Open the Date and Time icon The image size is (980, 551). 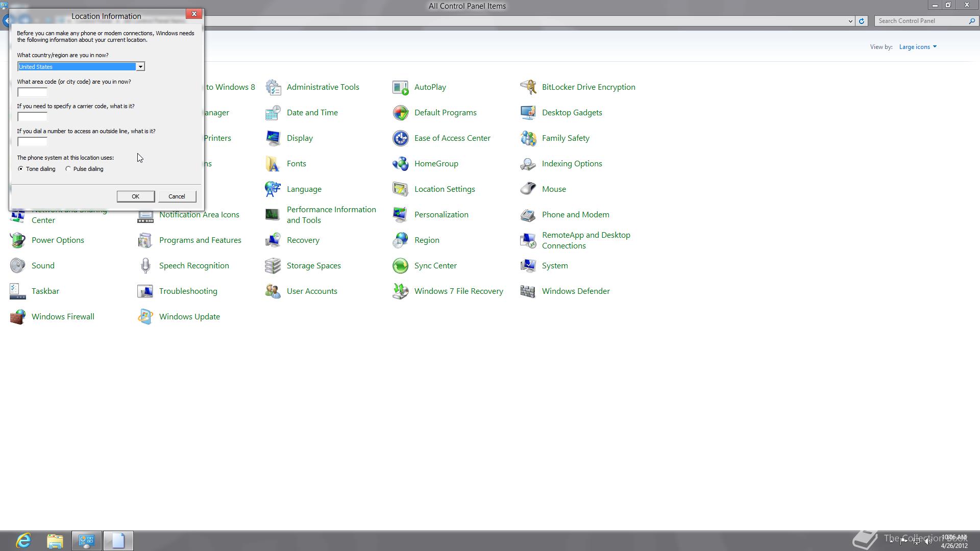point(273,113)
